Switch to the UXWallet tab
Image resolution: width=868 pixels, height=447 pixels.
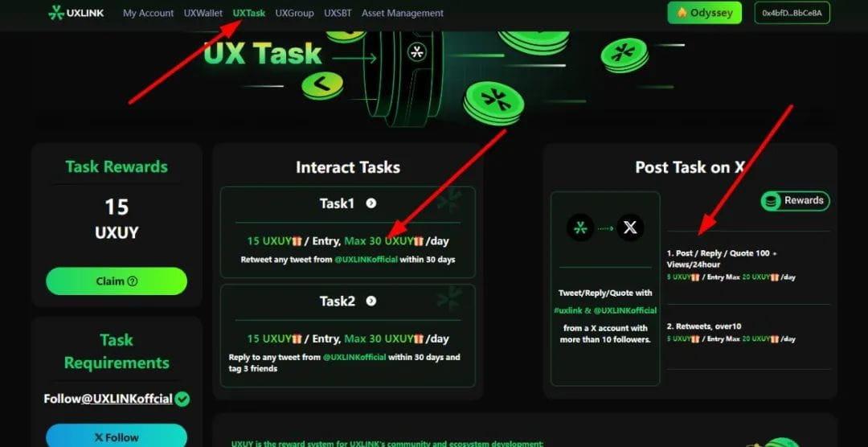click(203, 13)
